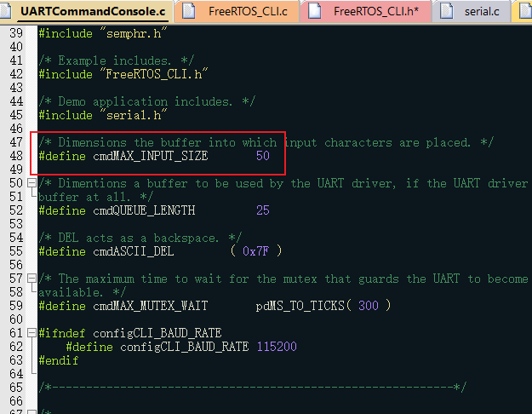Click the file icon on FreeRTOS_CLI.c tab

pyautogui.click(x=188, y=11)
